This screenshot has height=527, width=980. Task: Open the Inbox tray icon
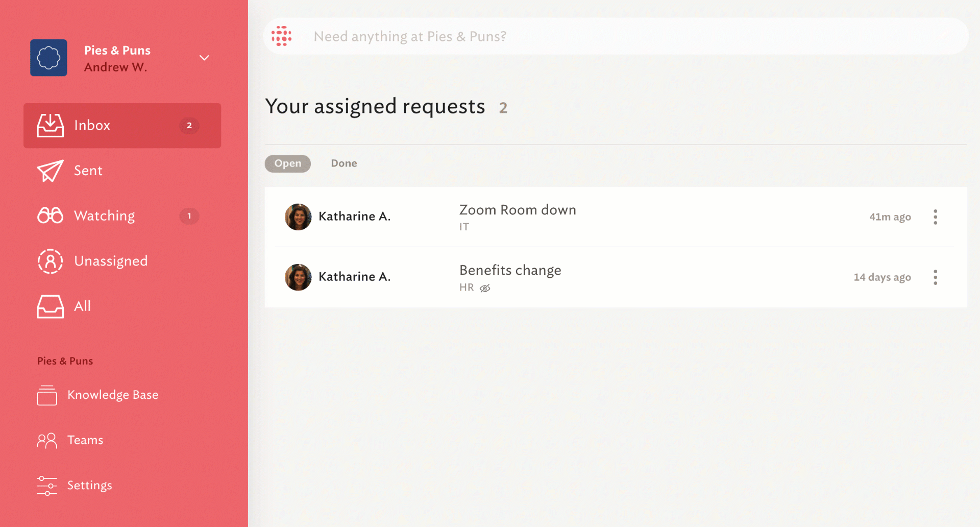point(50,126)
